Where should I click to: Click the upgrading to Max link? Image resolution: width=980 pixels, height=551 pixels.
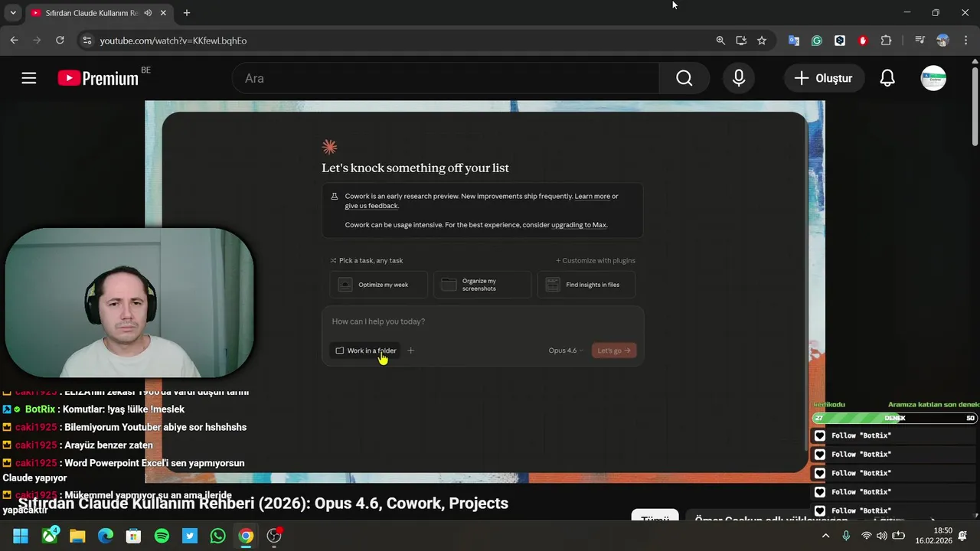[579, 225]
